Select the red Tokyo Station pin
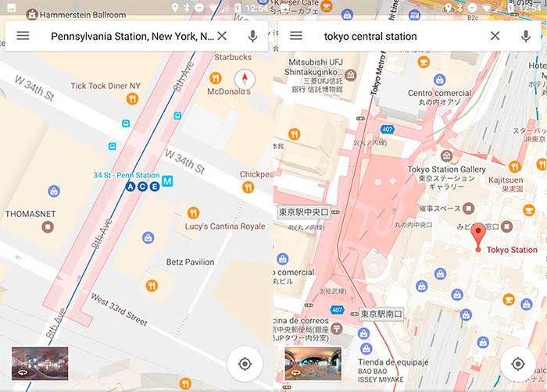This screenshot has height=392, width=547. click(x=478, y=237)
